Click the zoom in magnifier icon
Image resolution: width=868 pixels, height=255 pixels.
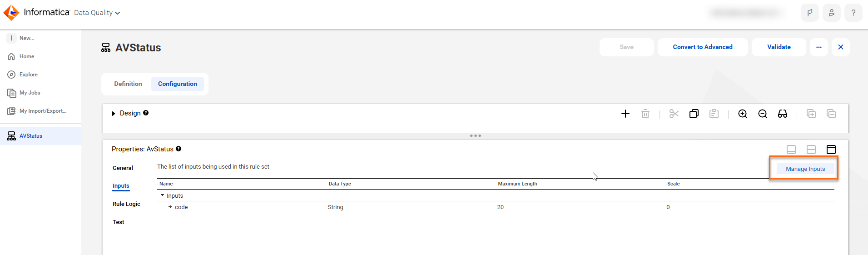[742, 114]
